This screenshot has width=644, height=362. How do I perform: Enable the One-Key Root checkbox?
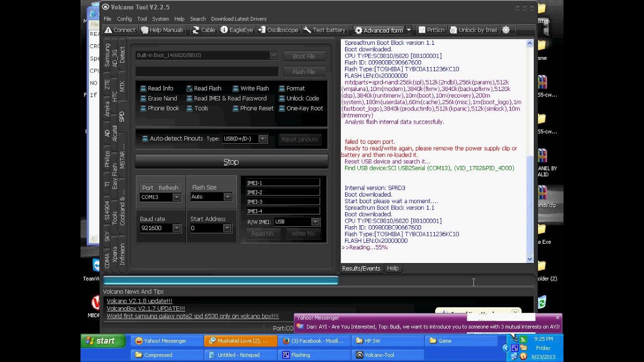282,108
